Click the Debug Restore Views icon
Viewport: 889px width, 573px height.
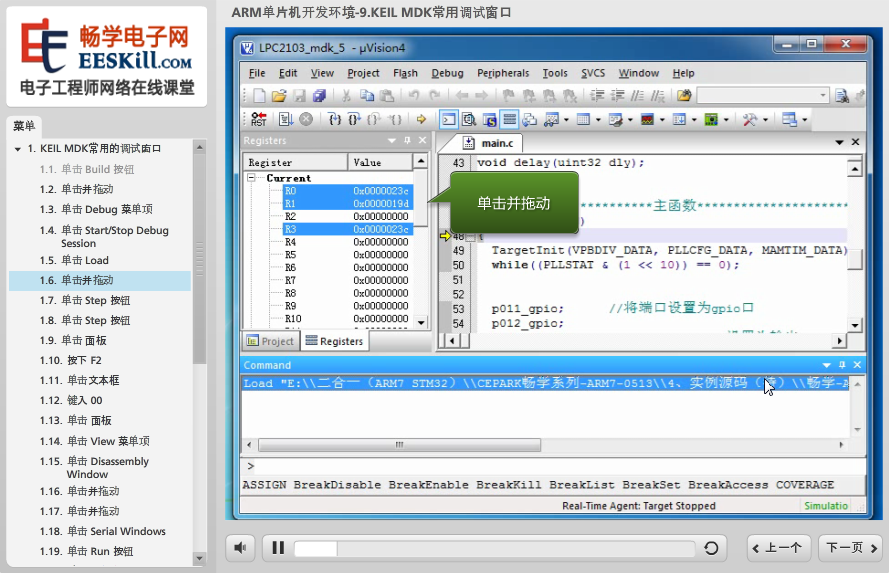click(789, 119)
